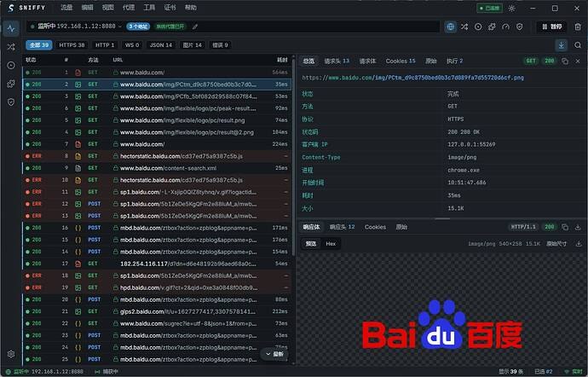The width and height of the screenshot is (588, 377).
Task: Switch to the Cookies 15 request tab
Action: point(401,61)
